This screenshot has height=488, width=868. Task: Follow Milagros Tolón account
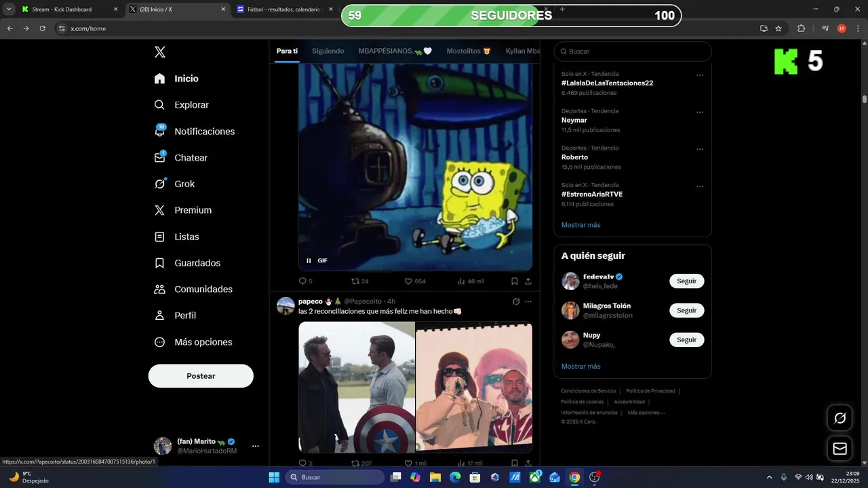point(686,310)
